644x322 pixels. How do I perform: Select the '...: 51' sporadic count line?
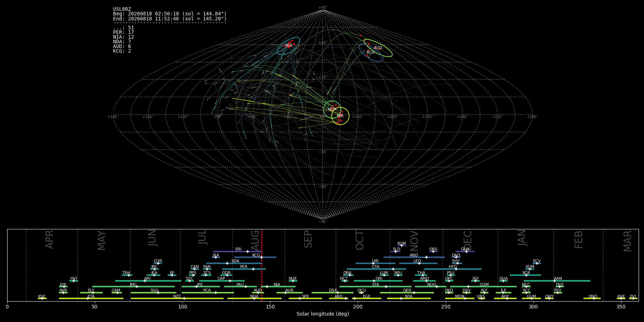click(x=123, y=28)
